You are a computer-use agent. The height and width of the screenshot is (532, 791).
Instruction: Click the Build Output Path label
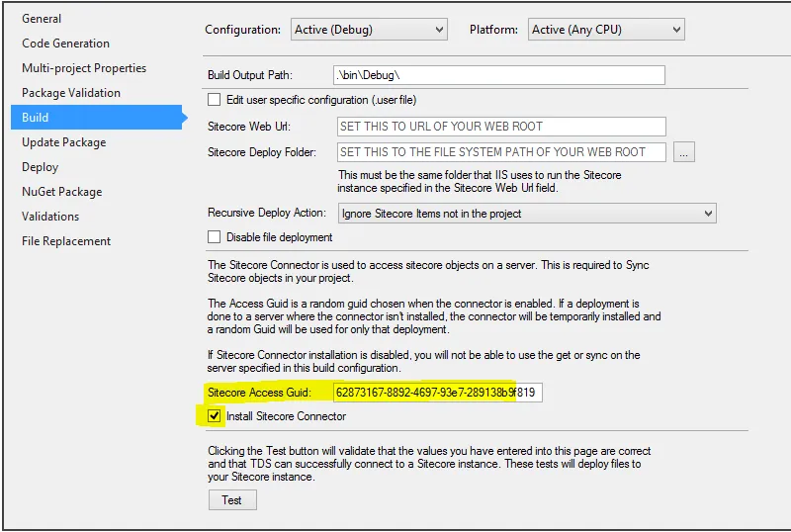pos(250,75)
